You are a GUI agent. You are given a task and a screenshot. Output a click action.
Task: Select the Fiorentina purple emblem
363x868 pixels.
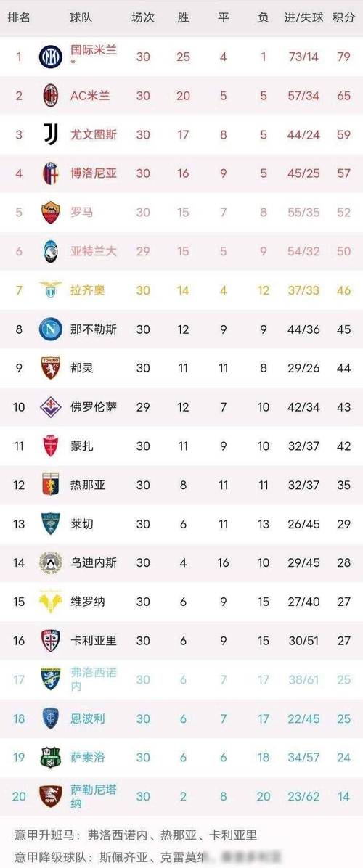51,407
